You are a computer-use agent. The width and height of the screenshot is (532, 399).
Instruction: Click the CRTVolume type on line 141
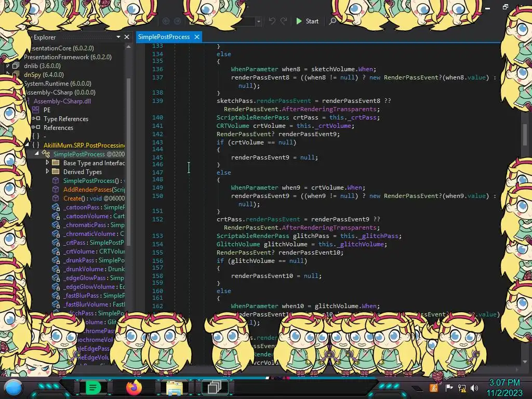coord(233,126)
